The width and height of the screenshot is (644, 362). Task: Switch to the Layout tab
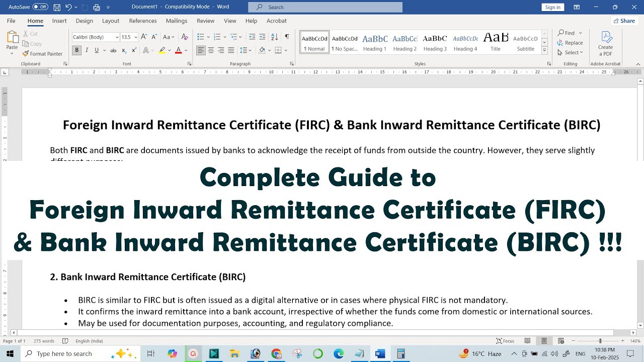click(x=111, y=21)
